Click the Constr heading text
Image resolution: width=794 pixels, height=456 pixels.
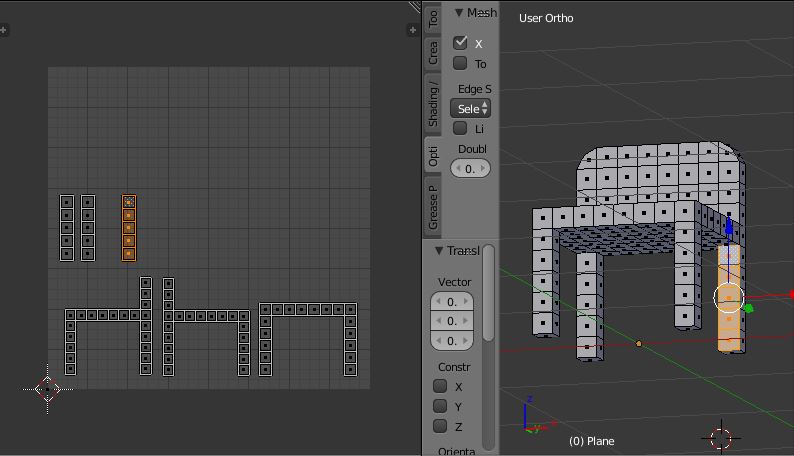[x=454, y=367]
